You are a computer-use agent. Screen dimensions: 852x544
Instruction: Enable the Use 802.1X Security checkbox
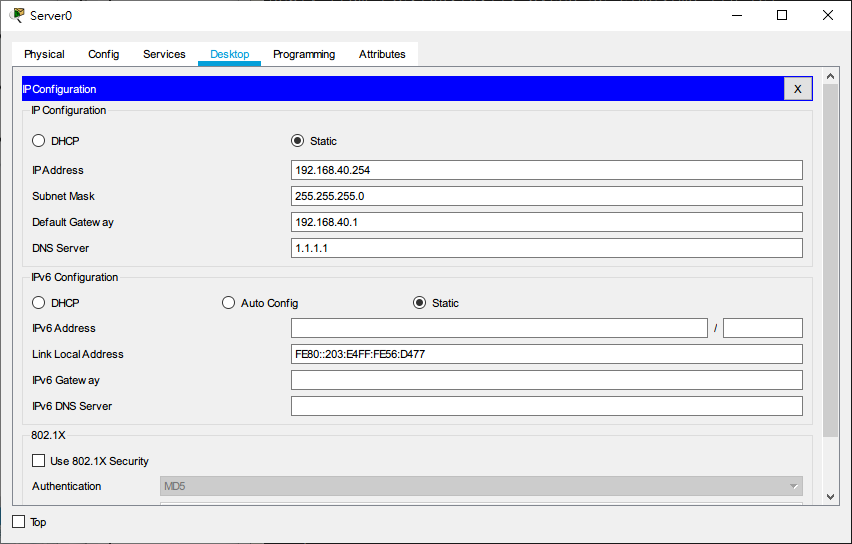[x=39, y=461]
